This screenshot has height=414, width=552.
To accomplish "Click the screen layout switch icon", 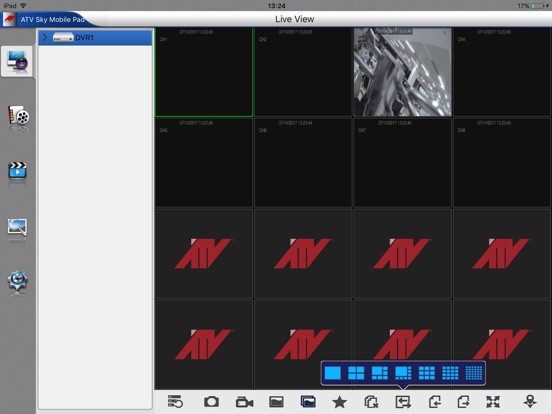I will tap(403, 402).
